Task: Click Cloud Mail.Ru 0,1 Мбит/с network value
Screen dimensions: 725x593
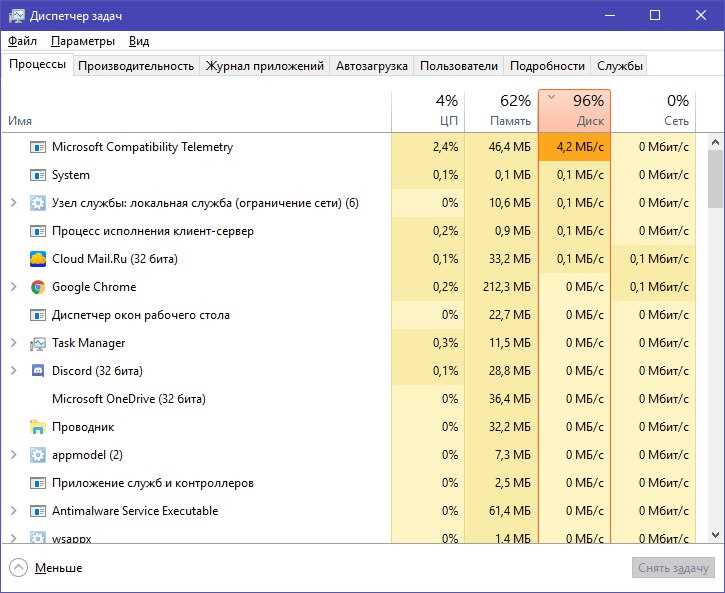Action: [659, 259]
